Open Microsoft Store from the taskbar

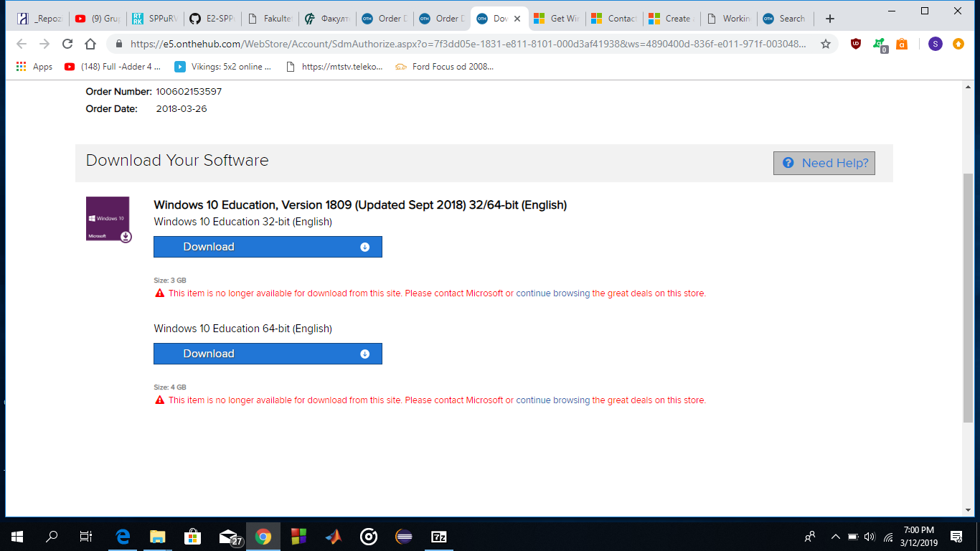(x=193, y=536)
